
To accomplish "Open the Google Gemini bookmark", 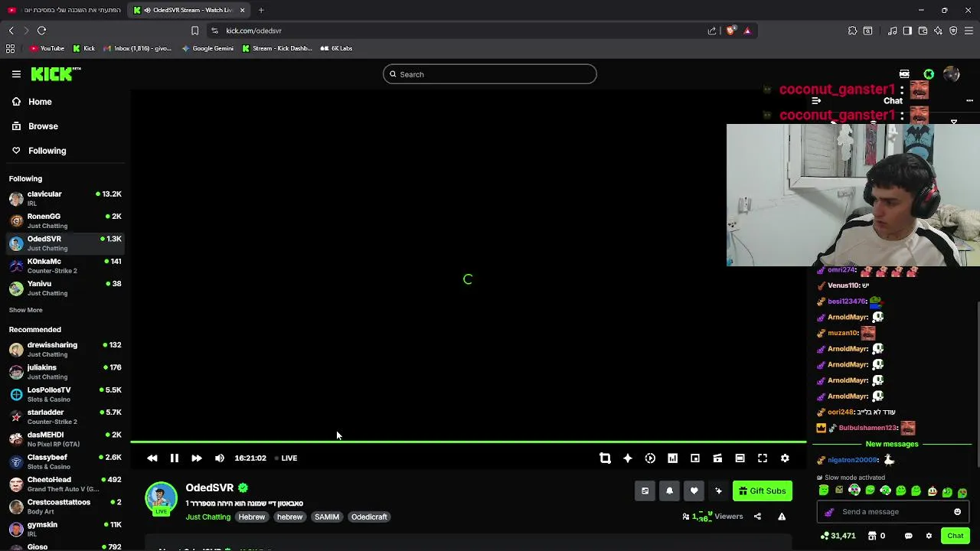I will 207,48.
